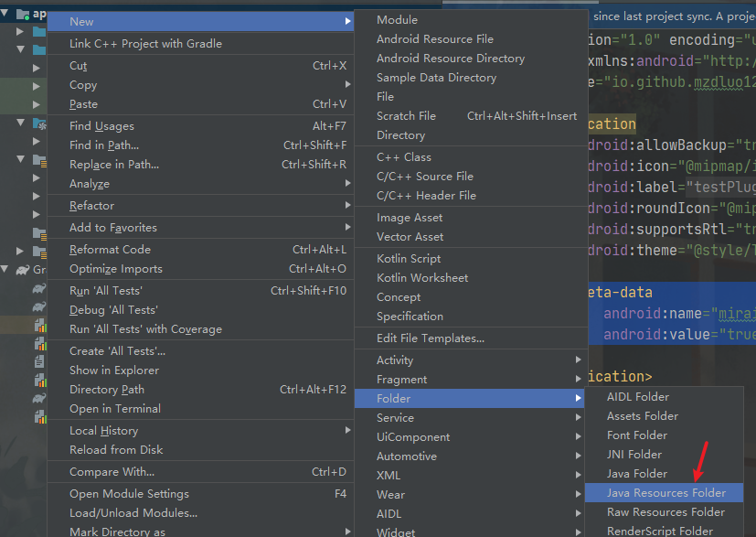Open the Folder submenu entry
Viewport: 756px width, 537px height.
pos(393,398)
